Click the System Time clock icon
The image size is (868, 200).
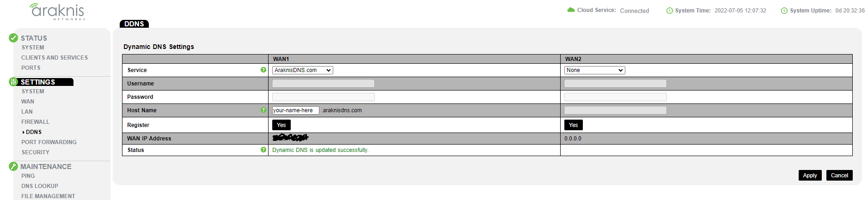coord(670,11)
